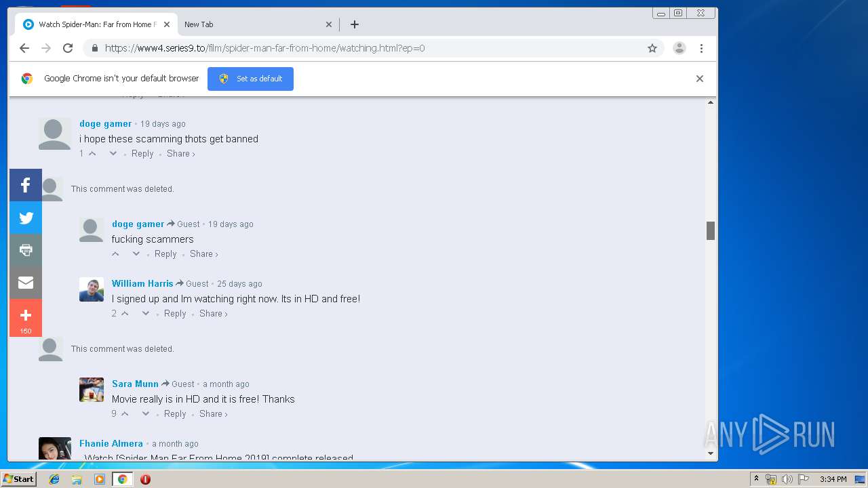Expand Share on doge gamer's scammers reply

tap(203, 254)
